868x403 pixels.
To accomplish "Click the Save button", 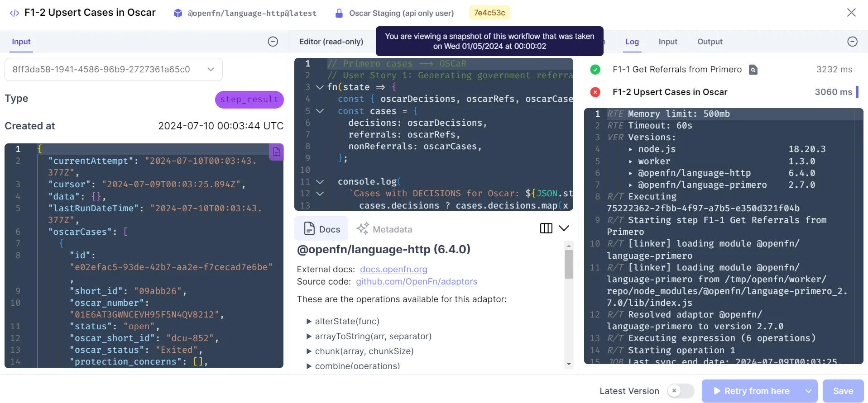I will click(x=843, y=391).
